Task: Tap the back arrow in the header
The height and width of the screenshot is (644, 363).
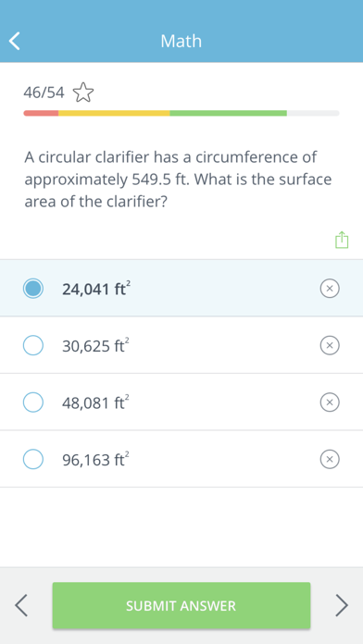Action: click(x=15, y=41)
